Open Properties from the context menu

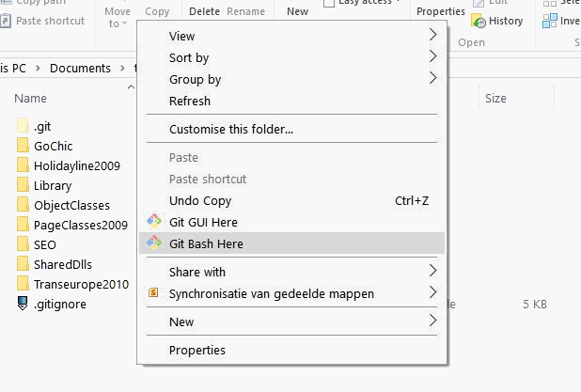[197, 350]
